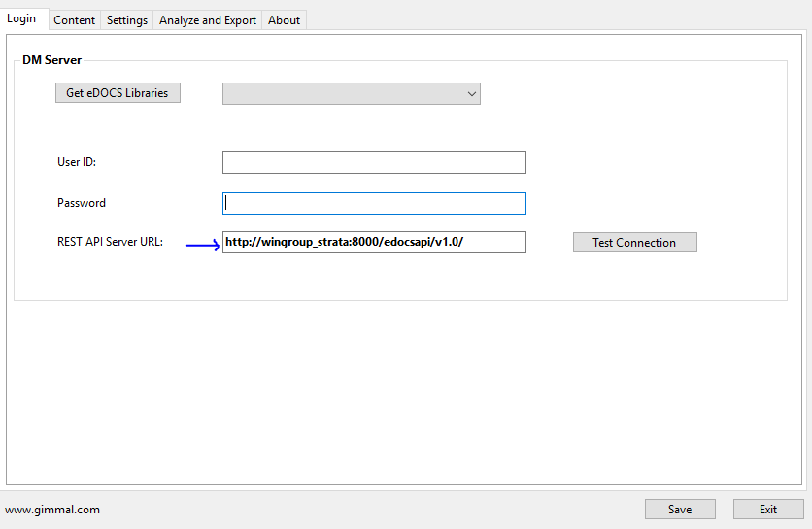Click inside the empty library combo box
Image resolution: width=812 pixels, height=529 pixels.
pos(342,94)
